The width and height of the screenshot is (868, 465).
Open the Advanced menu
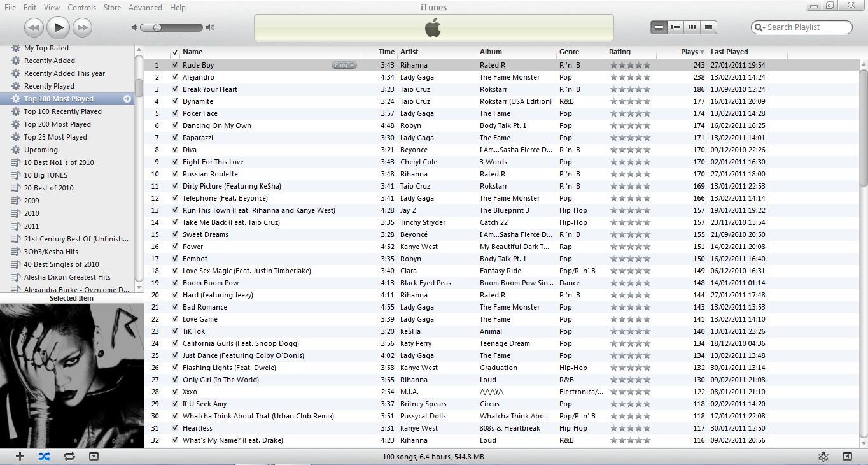click(145, 8)
